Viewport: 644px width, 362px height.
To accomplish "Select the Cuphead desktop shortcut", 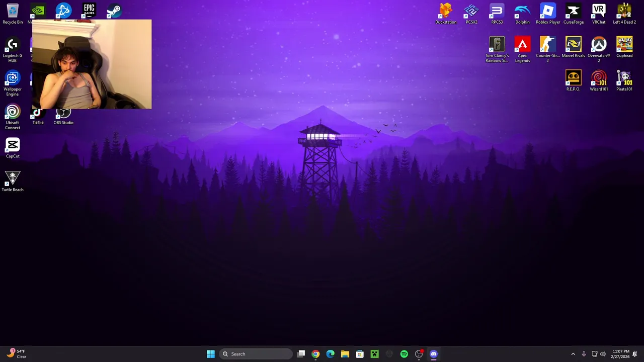I will coord(624,47).
